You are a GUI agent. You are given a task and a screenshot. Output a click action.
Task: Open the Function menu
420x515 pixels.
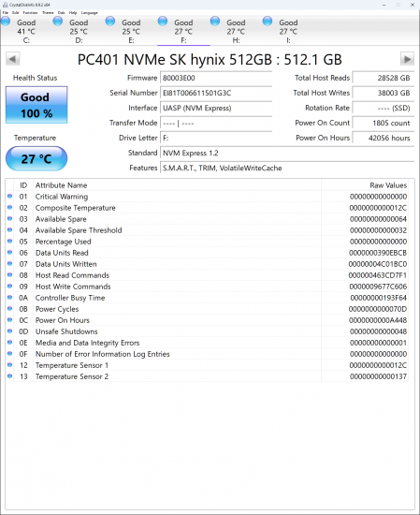click(x=30, y=12)
